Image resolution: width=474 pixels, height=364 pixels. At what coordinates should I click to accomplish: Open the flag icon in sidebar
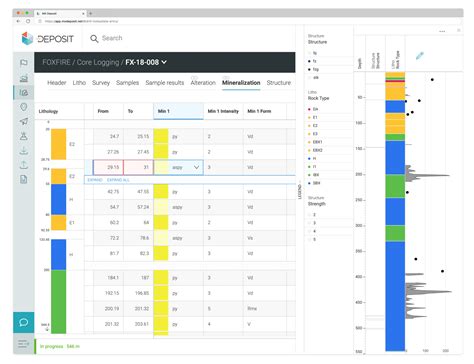(x=24, y=63)
